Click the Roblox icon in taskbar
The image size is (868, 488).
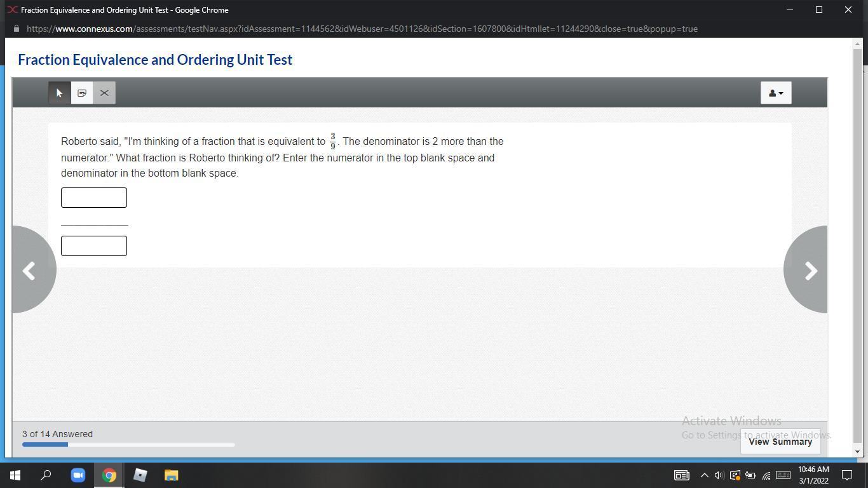[x=140, y=475]
